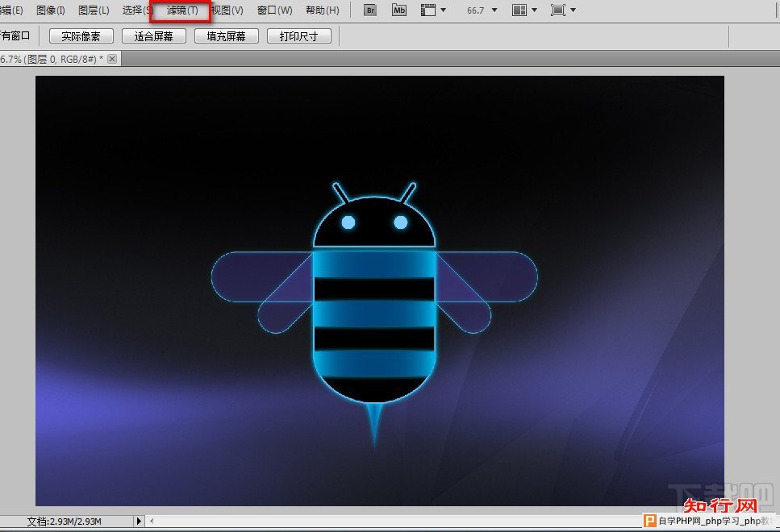Image resolution: width=780 pixels, height=532 pixels.
Task: Close the document tab with X
Action: pyautogui.click(x=112, y=59)
